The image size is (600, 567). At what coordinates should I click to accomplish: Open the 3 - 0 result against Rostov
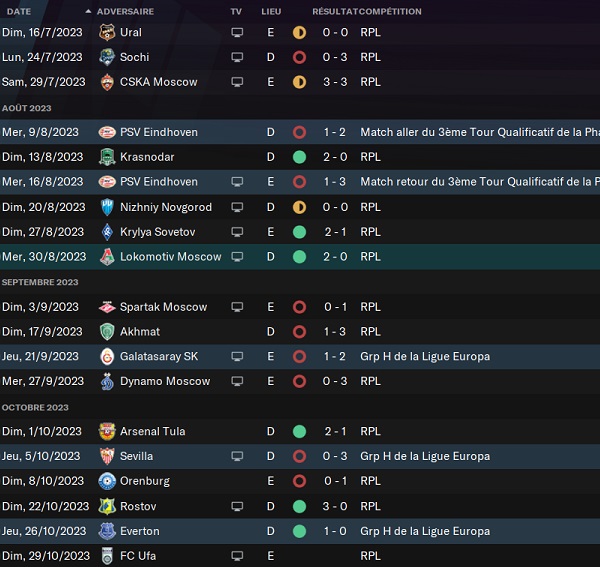click(335, 506)
